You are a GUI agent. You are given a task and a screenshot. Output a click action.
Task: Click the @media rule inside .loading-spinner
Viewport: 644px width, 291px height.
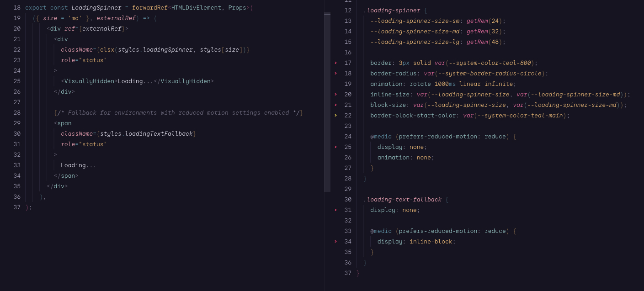(x=443, y=136)
